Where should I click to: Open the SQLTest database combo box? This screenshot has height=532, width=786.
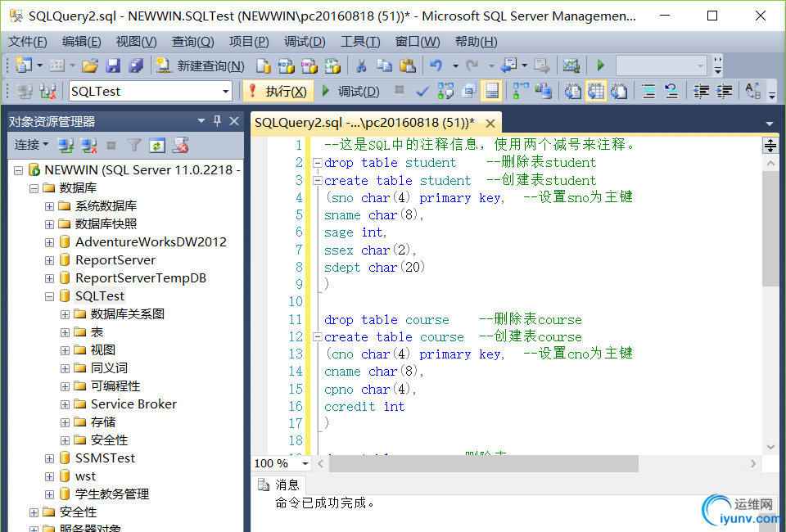tap(151, 91)
